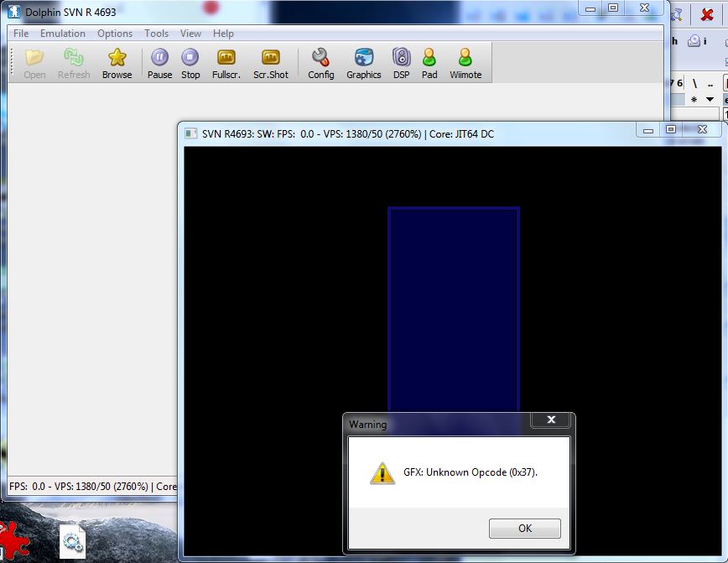This screenshot has width=728, height=563.
Task: Click the gear file icon on desktop
Action: pos(72,542)
